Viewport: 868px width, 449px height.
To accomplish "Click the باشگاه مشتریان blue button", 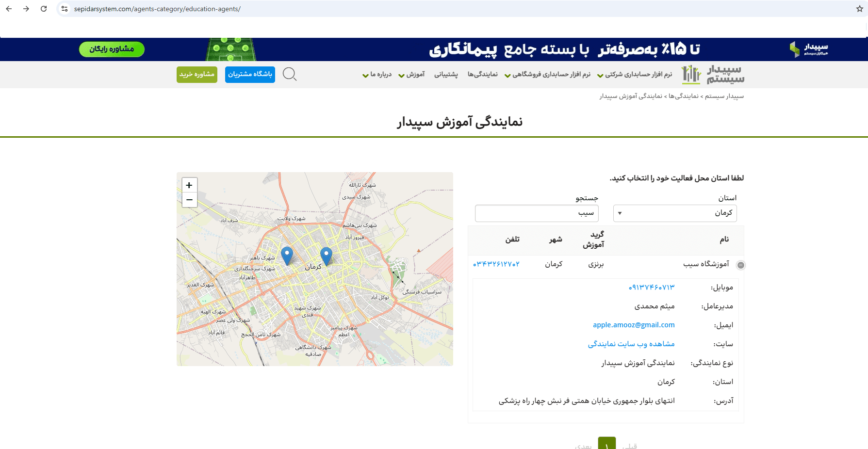I will click(250, 74).
